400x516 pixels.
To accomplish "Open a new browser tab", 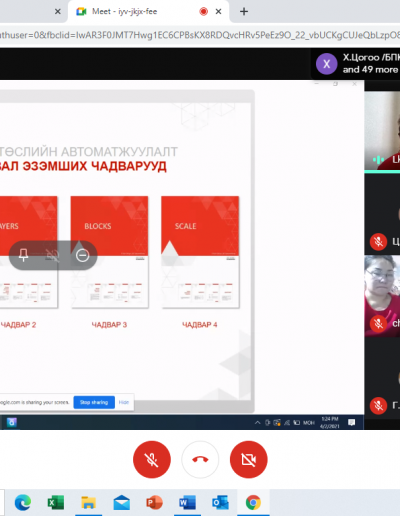I will (x=244, y=12).
